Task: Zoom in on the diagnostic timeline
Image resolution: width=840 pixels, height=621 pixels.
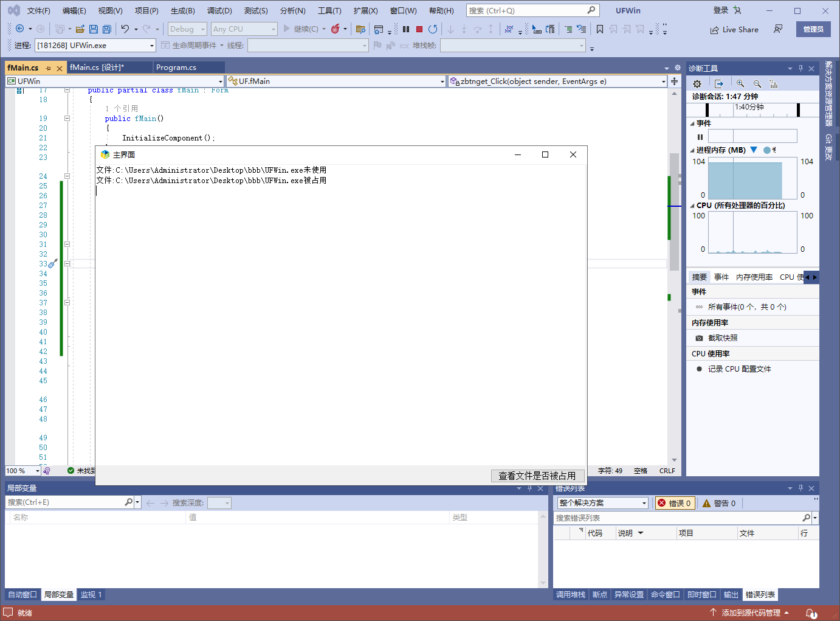Action: pos(740,84)
